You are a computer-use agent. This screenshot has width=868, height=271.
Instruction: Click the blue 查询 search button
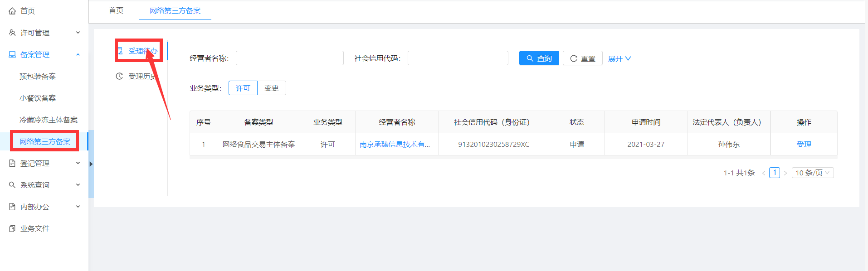tap(539, 58)
